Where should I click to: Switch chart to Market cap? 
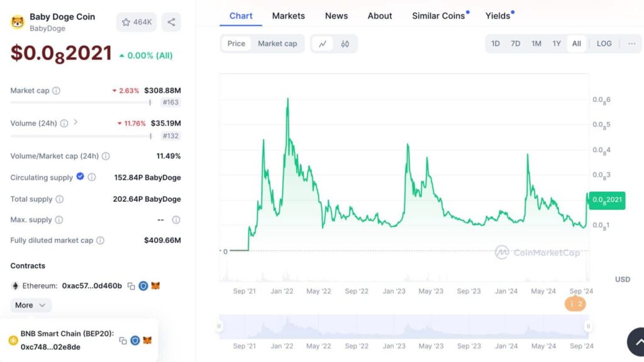(277, 43)
